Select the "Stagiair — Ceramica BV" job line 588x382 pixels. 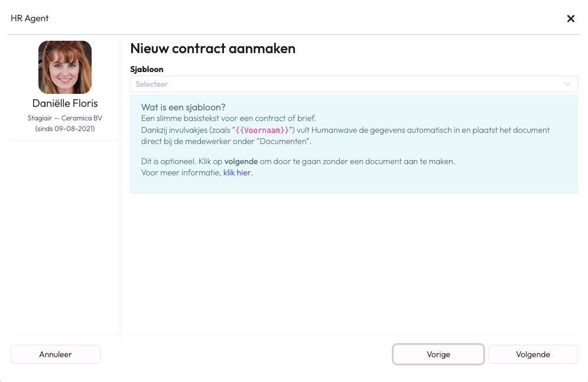[x=65, y=118]
